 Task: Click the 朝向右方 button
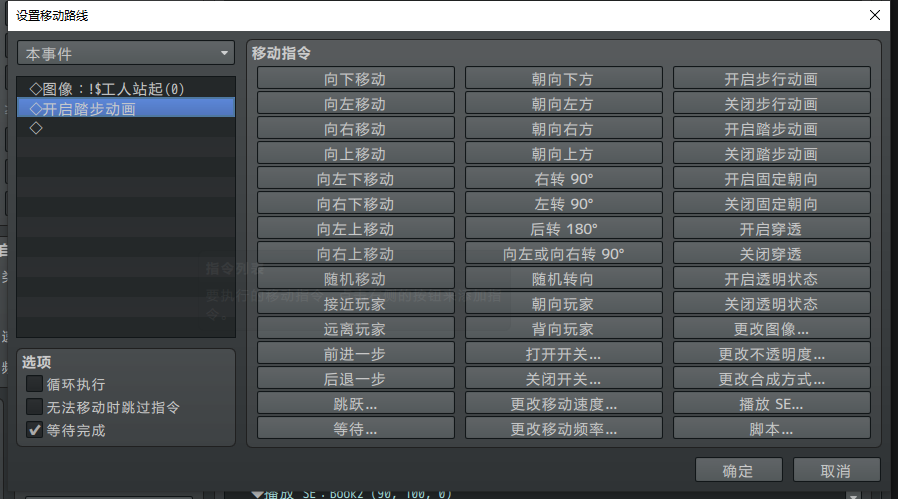564,129
